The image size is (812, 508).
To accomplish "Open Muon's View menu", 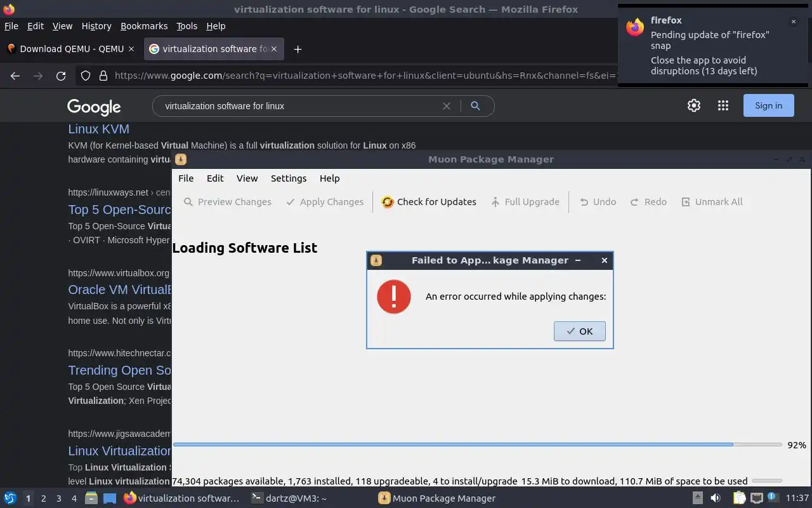I will coord(247,178).
